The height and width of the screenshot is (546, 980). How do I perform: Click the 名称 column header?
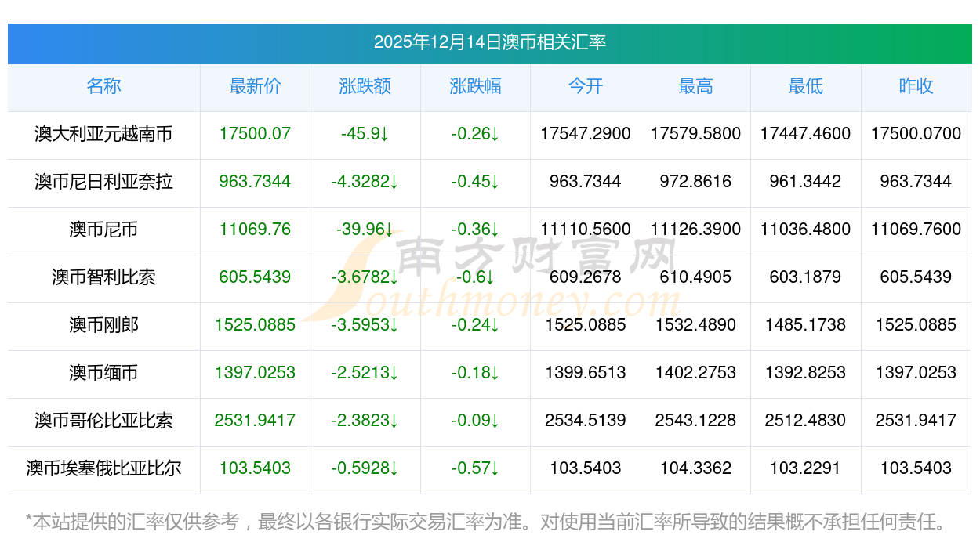103,86
